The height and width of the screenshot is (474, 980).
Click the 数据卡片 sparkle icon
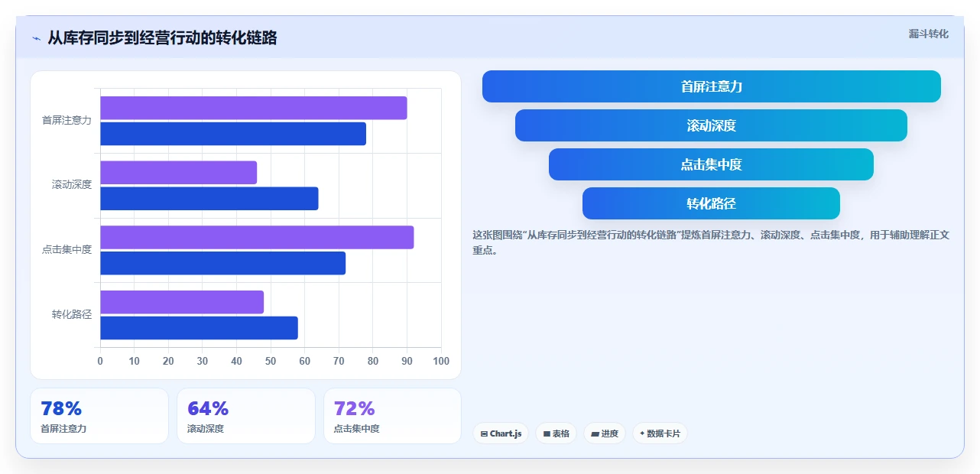pyautogui.click(x=642, y=433)
